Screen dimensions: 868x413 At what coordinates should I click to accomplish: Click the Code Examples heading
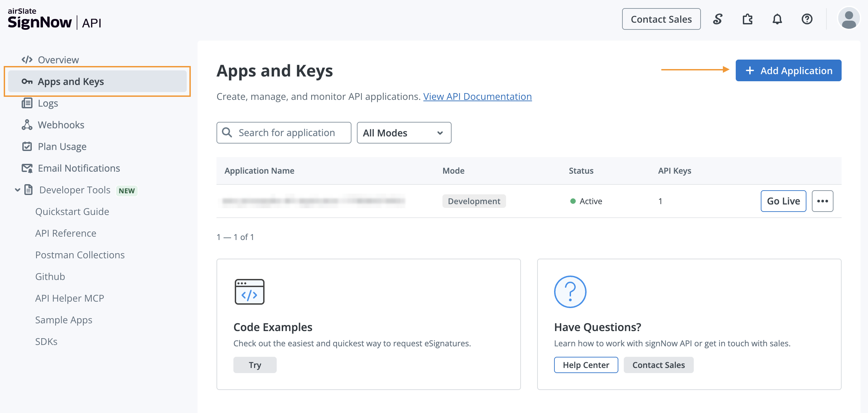coord(273,327)
